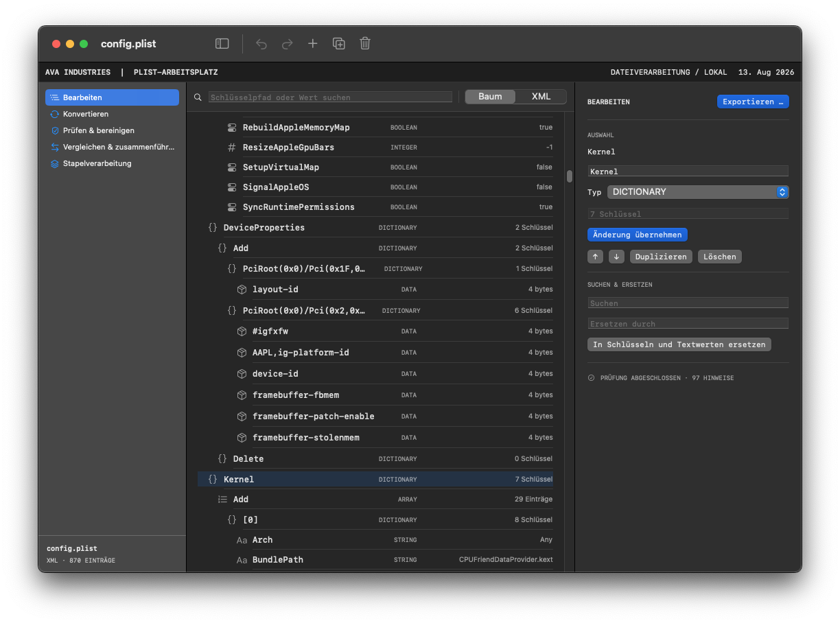Click the Prüfung abgeschlossen check icon
This screenshot has height=623, width=840.
(591, 378)
